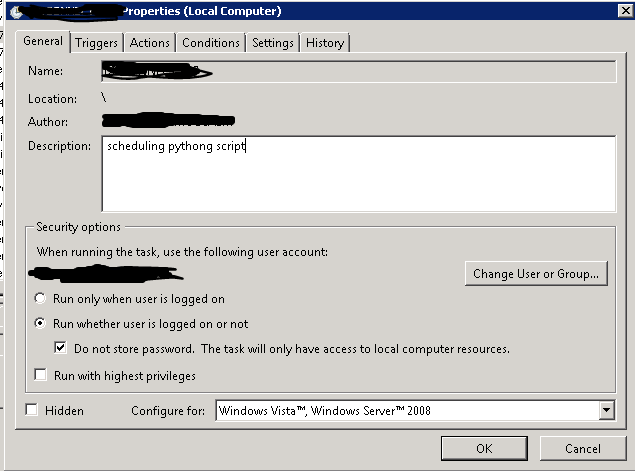The width and height of the screenshot is (635, 471).
Task: Dismiss the dialog with Cancel
Action: point(582,449)
